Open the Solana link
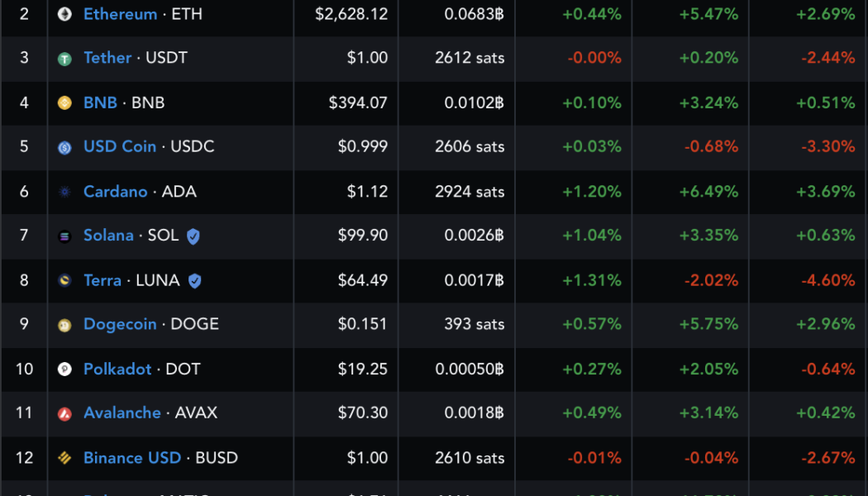This screenshot has height=496, width=868. click(109, 236)
